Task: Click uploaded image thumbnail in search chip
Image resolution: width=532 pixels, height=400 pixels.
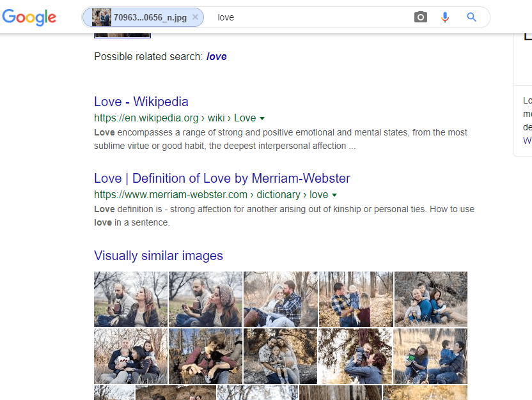Action: coord(102,17)
